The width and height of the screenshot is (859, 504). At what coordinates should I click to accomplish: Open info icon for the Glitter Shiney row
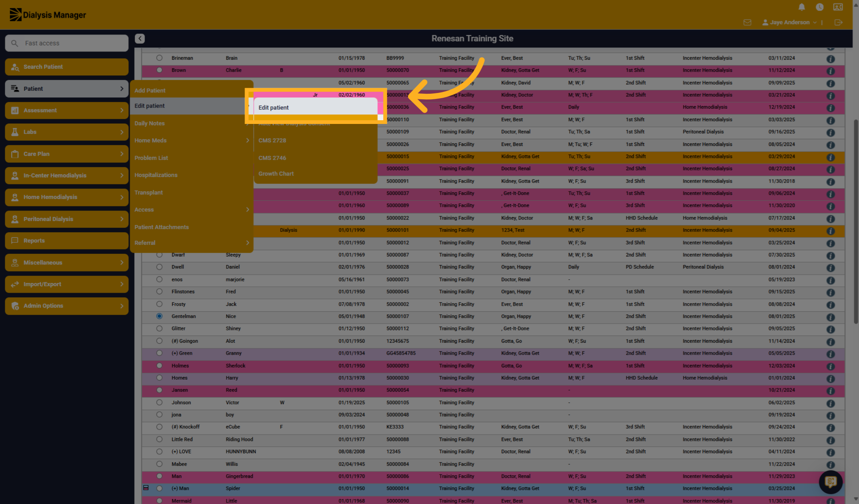coord(831,330)
